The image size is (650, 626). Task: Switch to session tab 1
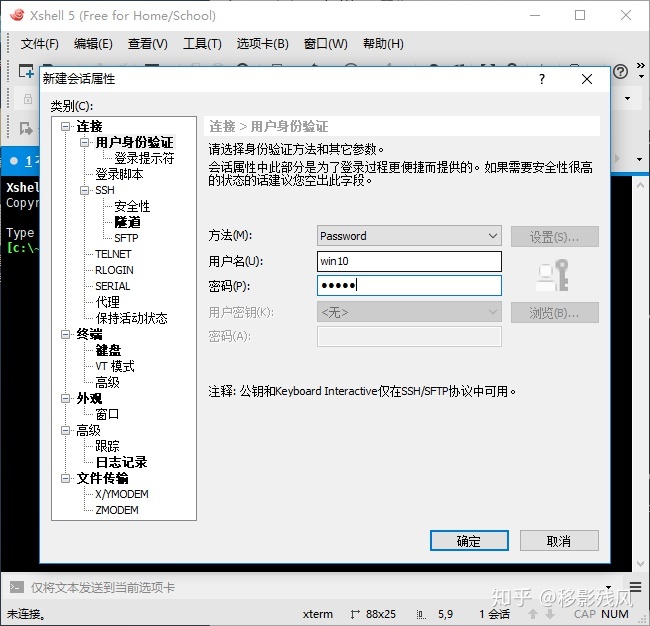point(21,161)
